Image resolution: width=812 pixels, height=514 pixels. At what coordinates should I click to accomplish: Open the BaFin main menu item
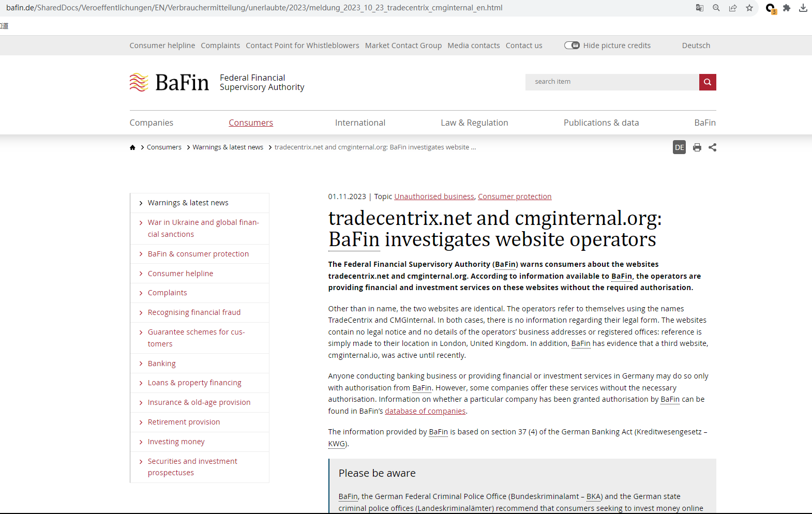click(x=705, y=123)
